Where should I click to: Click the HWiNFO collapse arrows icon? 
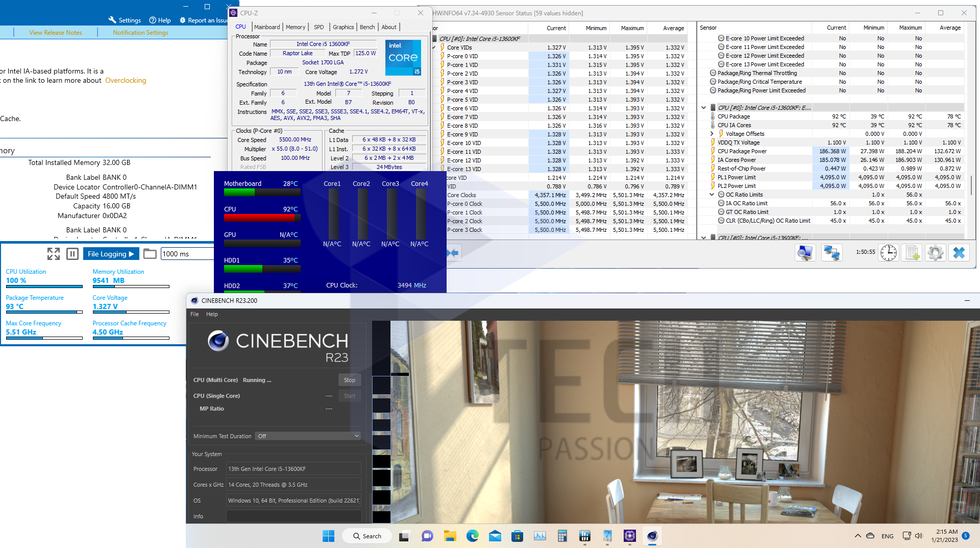(x=453, y=253)
